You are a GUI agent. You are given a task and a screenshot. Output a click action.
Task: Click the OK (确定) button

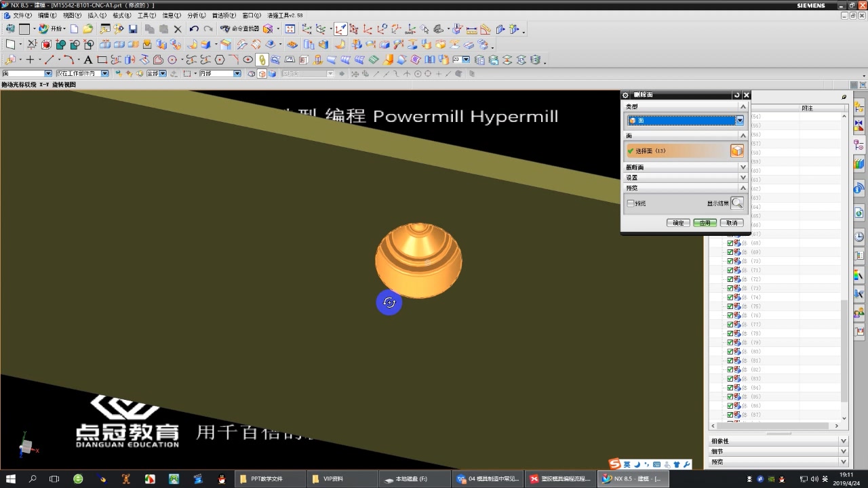point(678,223)
